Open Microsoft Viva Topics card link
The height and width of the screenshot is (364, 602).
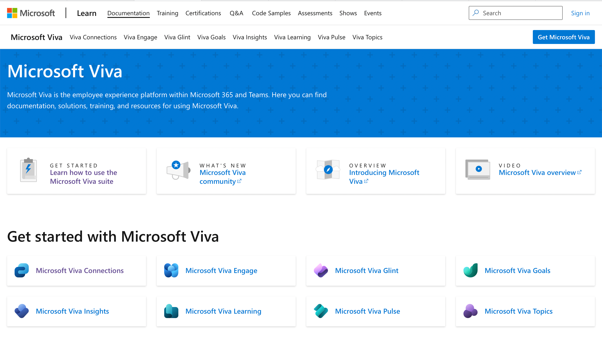point(518,311)
